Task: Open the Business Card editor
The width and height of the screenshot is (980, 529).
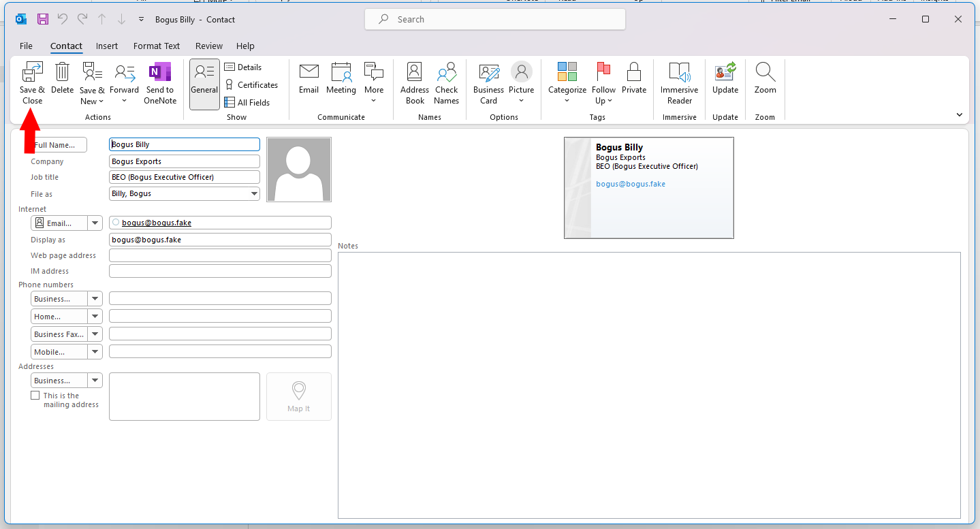Action: tap(488, 72)
